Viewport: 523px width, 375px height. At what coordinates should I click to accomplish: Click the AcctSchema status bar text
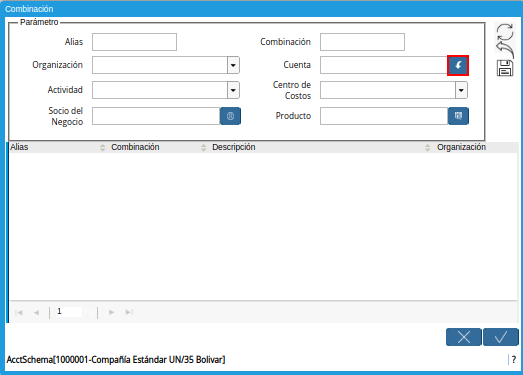[116, 360]
